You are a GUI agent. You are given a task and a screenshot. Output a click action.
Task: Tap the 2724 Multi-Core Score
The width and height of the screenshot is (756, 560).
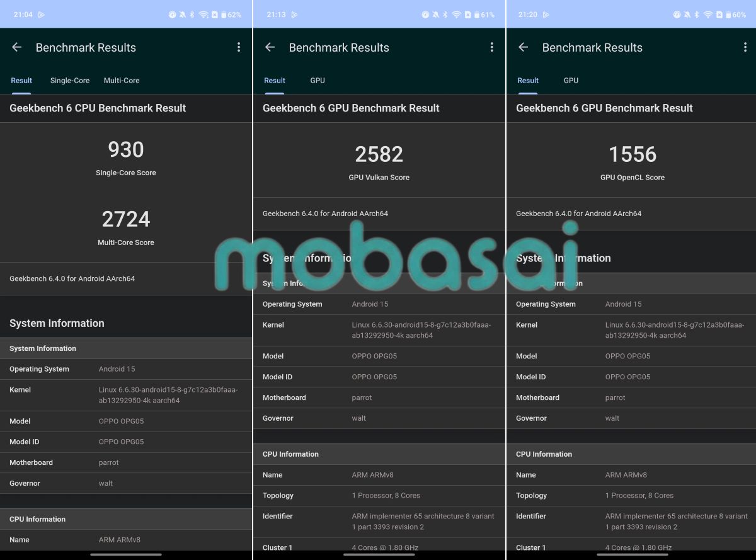[x=126, y=219]
